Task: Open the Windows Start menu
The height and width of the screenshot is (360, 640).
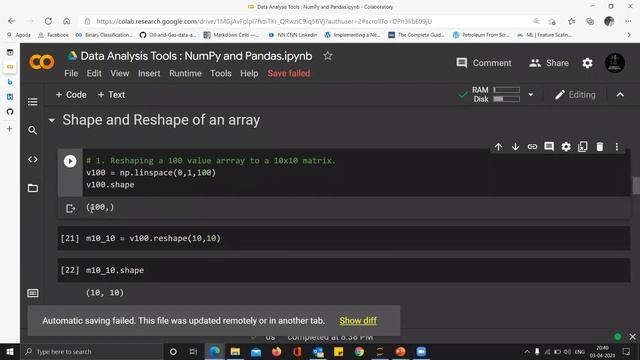Action: tap(10, 351)
